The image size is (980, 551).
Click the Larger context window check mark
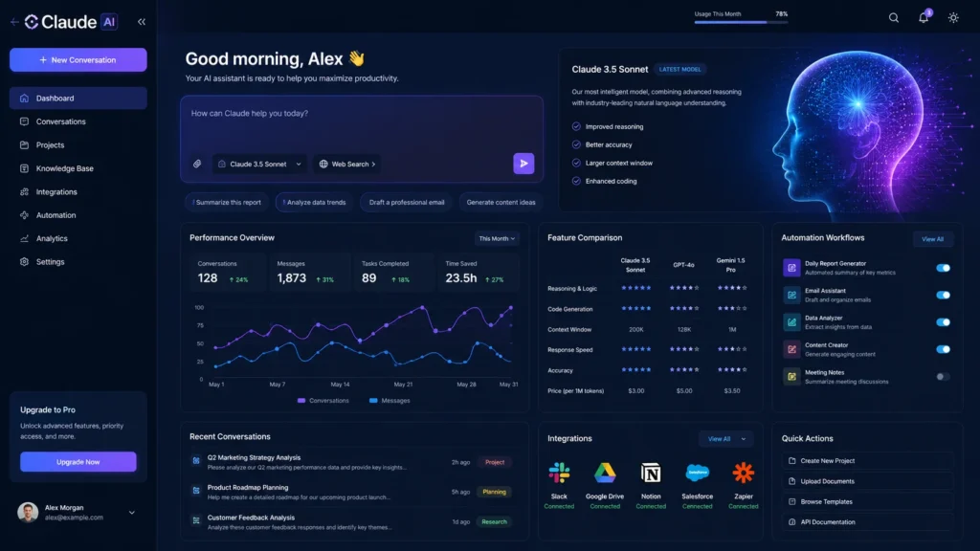pos(576,163)
